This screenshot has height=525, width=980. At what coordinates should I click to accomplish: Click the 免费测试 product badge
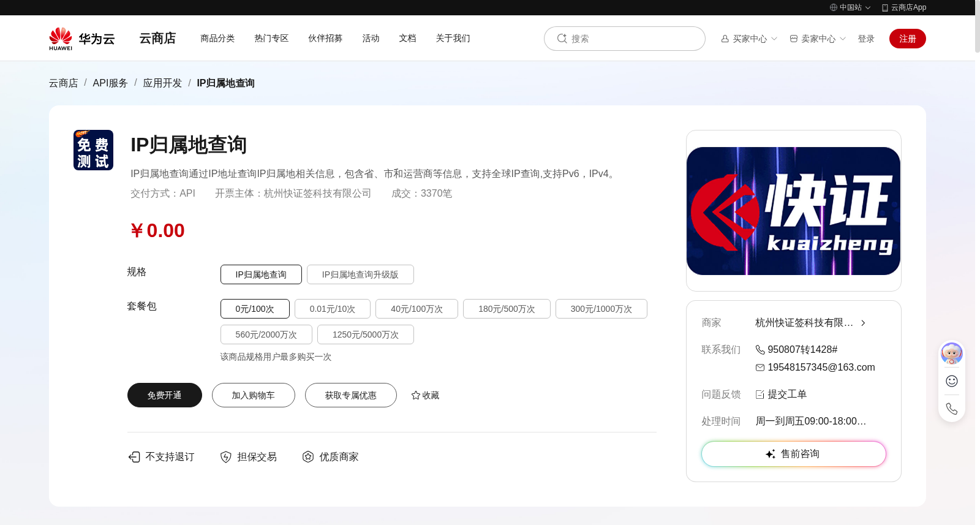[93, 150]
